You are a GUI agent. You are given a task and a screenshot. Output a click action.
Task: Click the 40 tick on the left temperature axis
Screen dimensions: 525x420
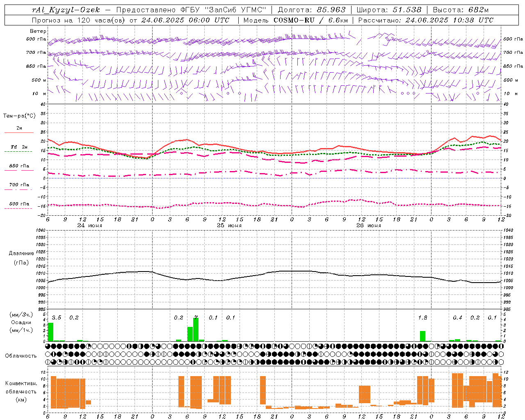(43, 104)
